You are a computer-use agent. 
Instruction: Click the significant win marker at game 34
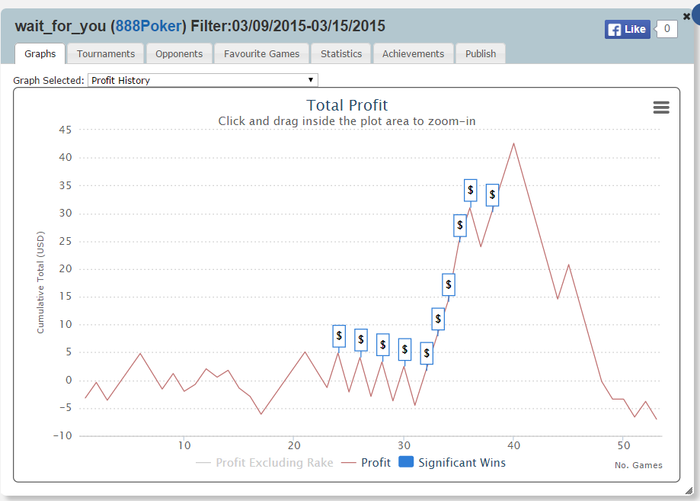[449, 285]
